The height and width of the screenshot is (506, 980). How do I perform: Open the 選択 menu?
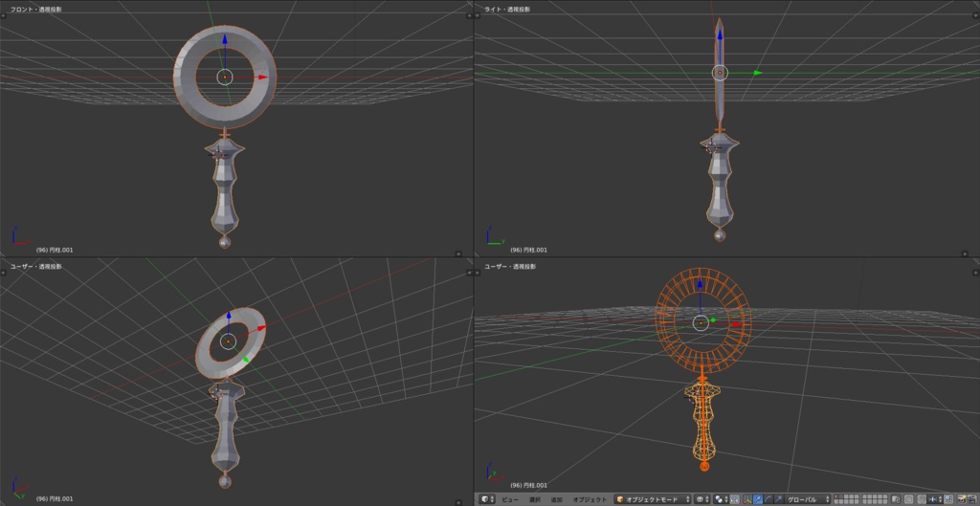pos(534,499)
